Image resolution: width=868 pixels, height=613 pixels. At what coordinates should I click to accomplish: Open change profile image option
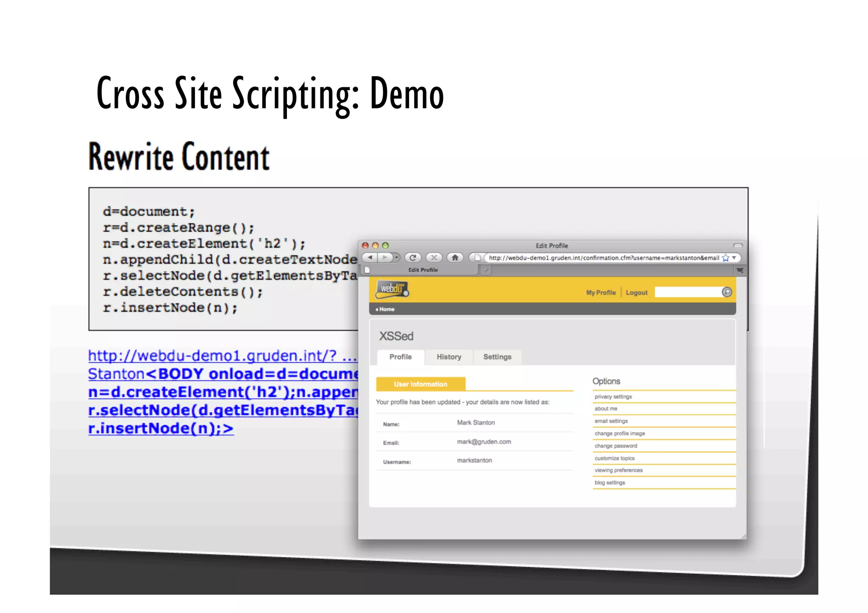tap(619, 433)
